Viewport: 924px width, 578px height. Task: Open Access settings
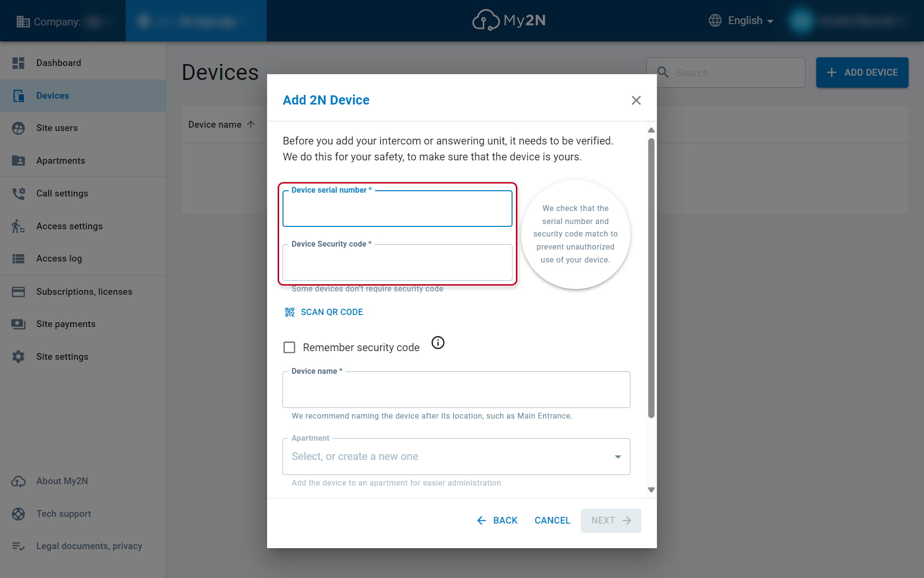coord(83,226)
